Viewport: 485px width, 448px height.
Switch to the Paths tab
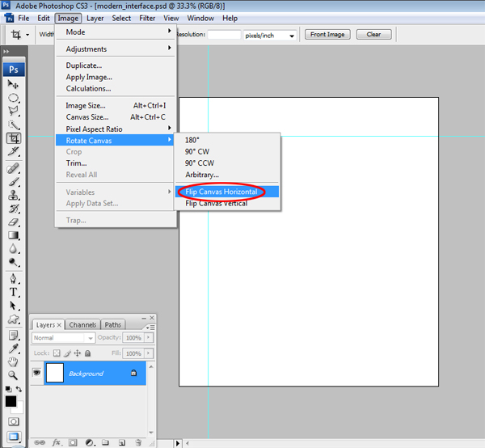[113, 324]
